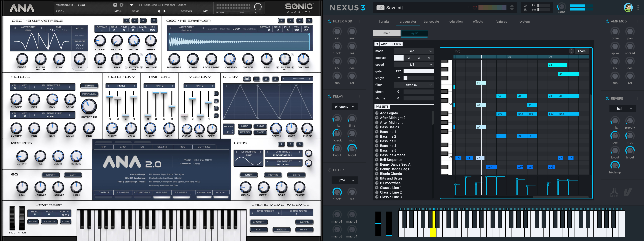Toggle the FILTER MOD power button

[330, 21]
